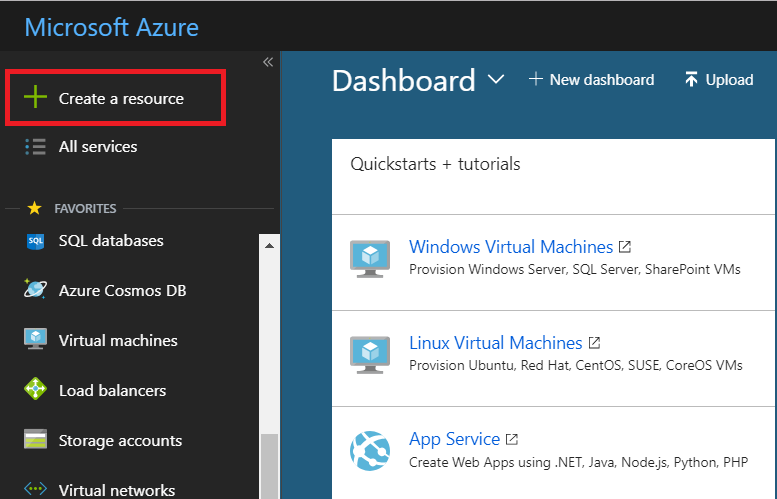Viewport: 777px width, 499px height.
Task: Open the Create a resource menu item
Action: [115, 98]
